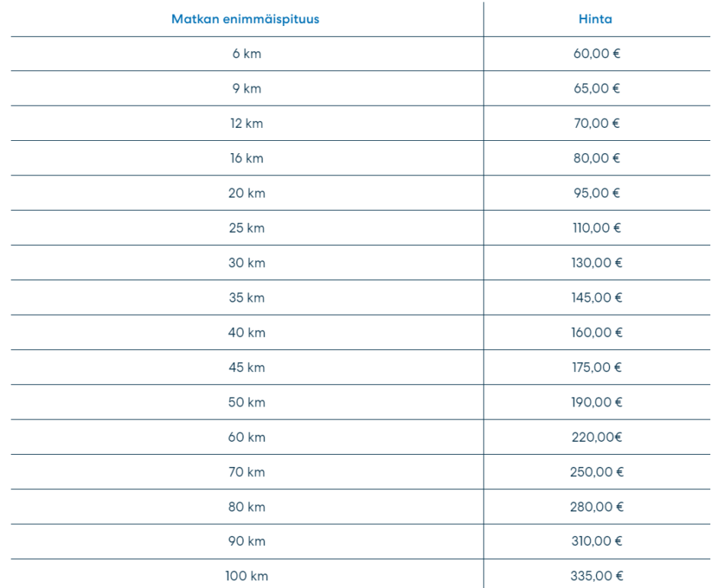Select the 12 km distance cell
Image resolution: width=724 pixels, height=588 pixels.
(x=246, y=123)
